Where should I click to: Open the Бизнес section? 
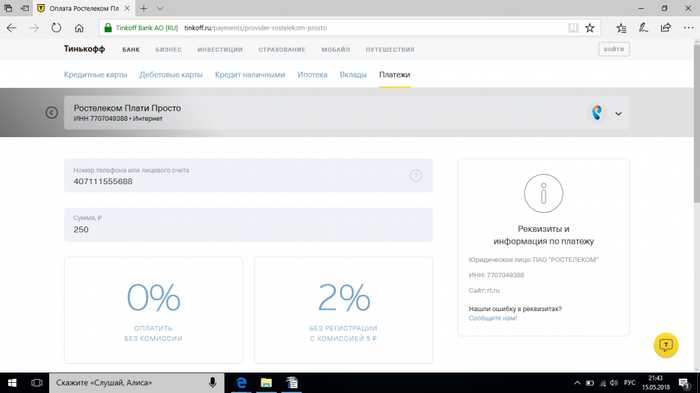coord(168,50)
